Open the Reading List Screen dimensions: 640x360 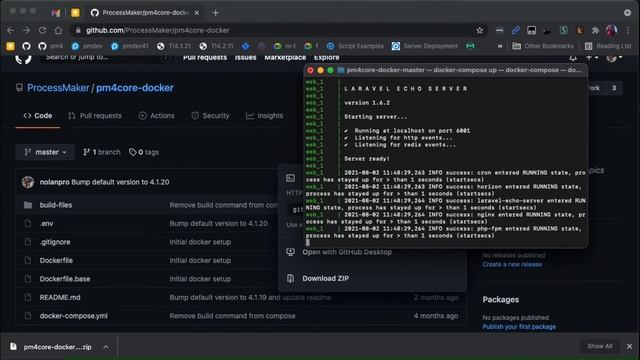(608, 46)
